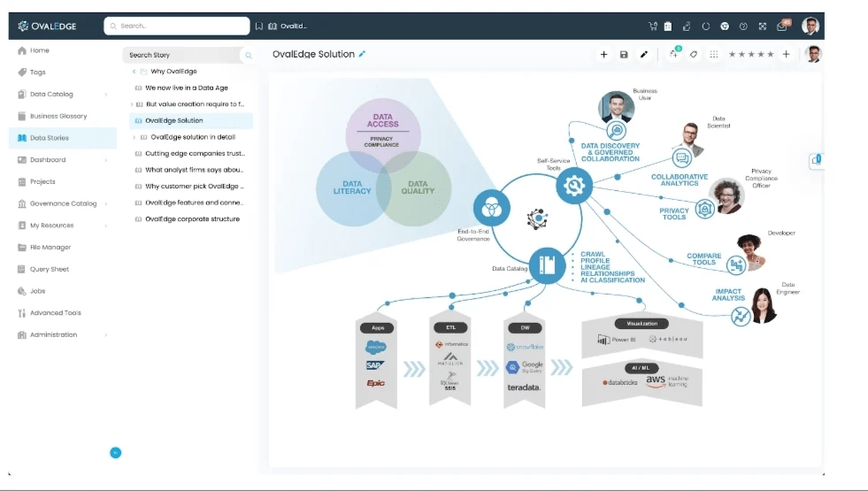The width and height of the screenshot is (868, 491).
Task: Expand the Administration menu chevron
Action: pyautogui.click(x=105, y=335)
